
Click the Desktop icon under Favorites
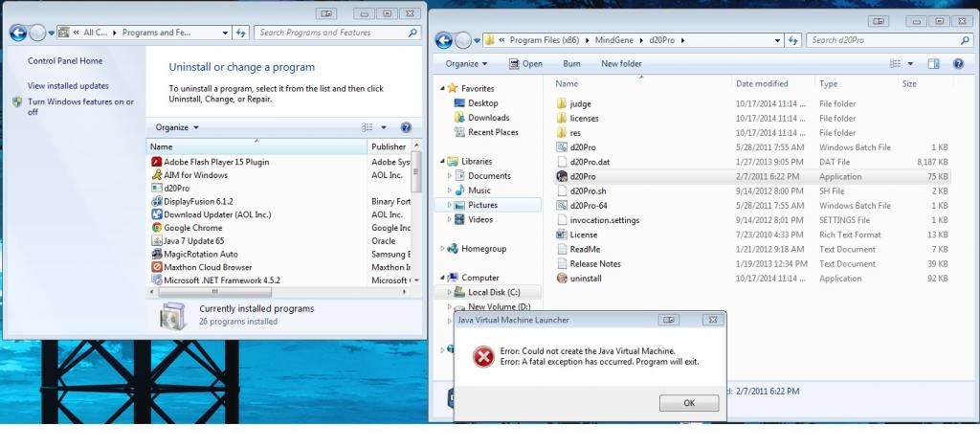459,103
